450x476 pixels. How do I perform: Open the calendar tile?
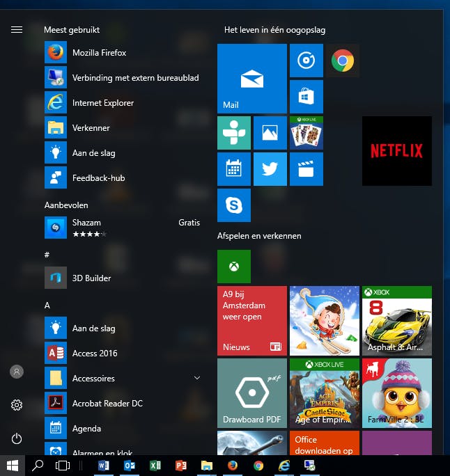pyautogui.click(x=234, y=169)
